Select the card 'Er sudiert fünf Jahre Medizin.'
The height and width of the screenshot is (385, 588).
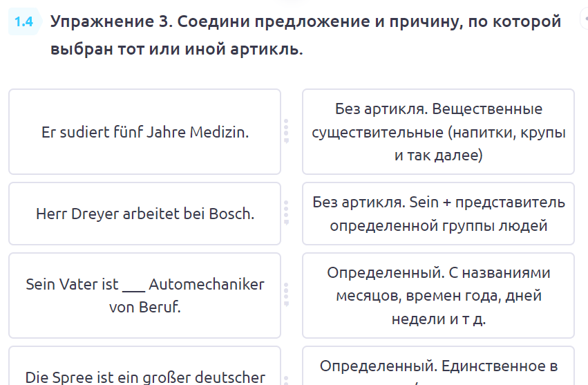click(144, 131)
